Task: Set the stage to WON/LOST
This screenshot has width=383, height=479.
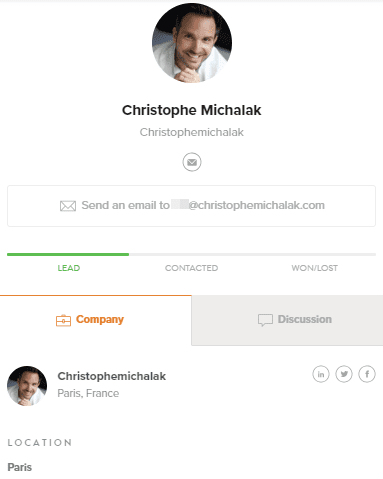Action: [x=314, y=268]
